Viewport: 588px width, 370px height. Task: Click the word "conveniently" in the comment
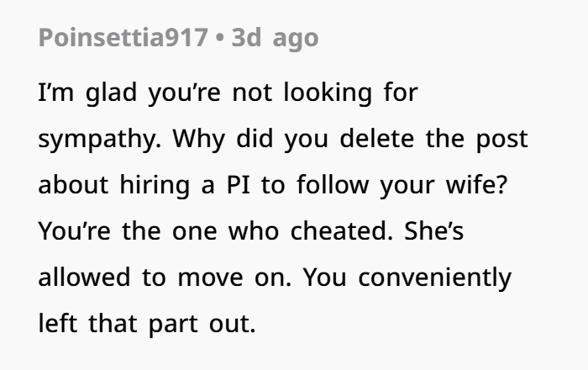coord(436,277)
